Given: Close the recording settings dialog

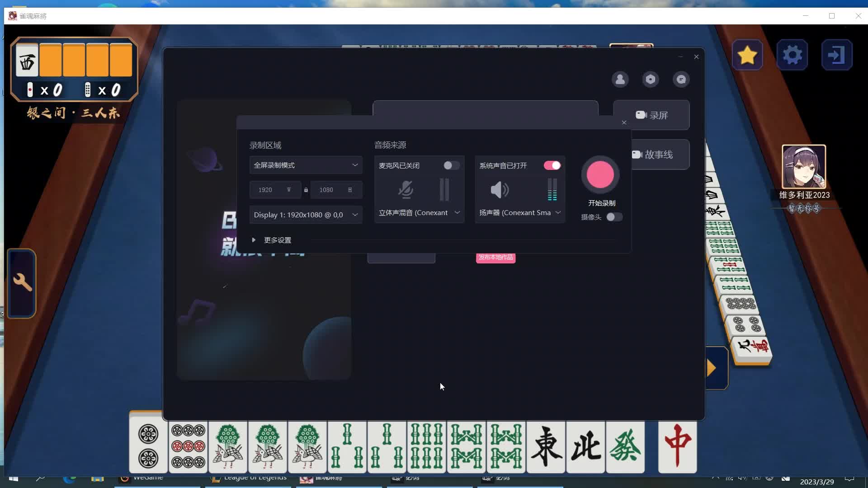Looking at the screenshot, I should click(x=624, y=122).
